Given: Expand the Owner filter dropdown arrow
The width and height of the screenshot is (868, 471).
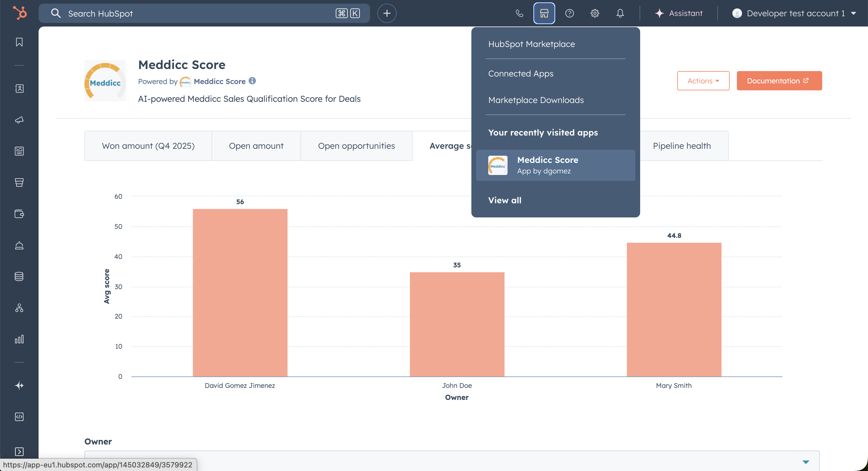Looking at the screenshot, I should (x=806, y=462).
